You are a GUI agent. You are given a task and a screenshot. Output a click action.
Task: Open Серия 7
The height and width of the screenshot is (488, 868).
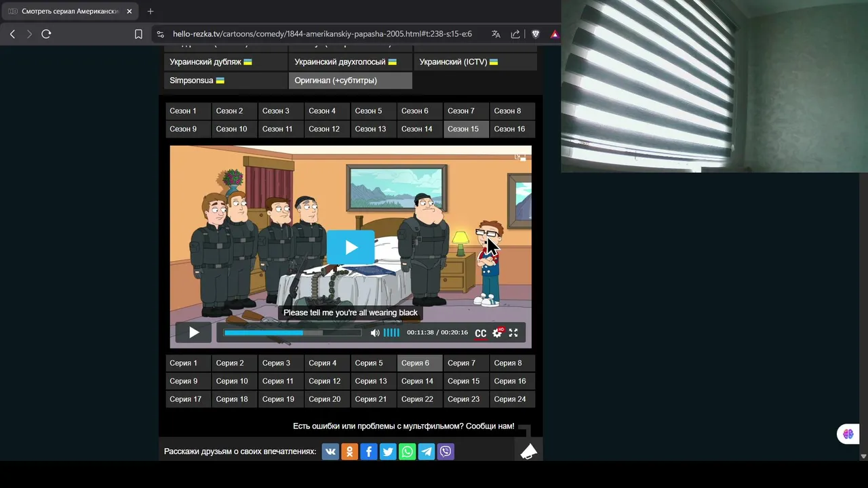[x=466, y=363]
